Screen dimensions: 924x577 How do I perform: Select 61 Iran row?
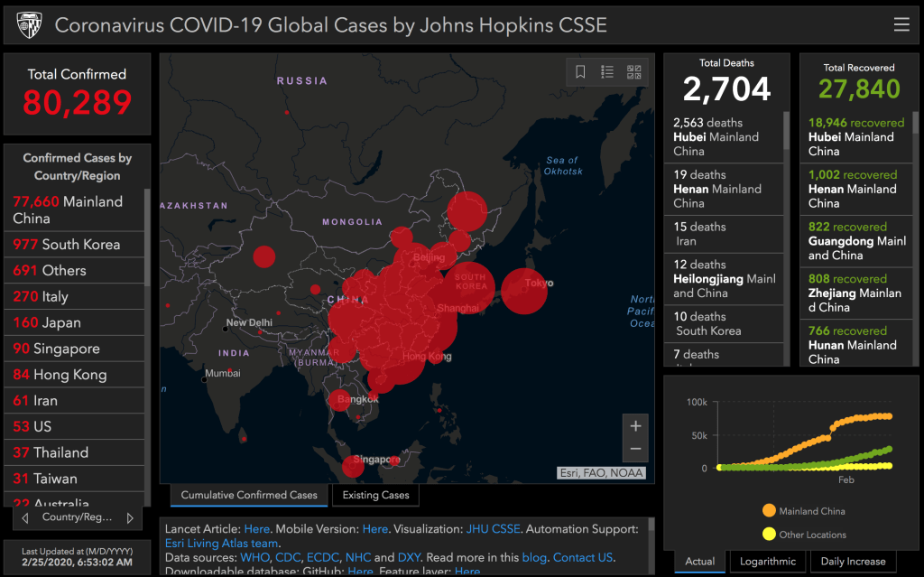click(x=74, y=400)
